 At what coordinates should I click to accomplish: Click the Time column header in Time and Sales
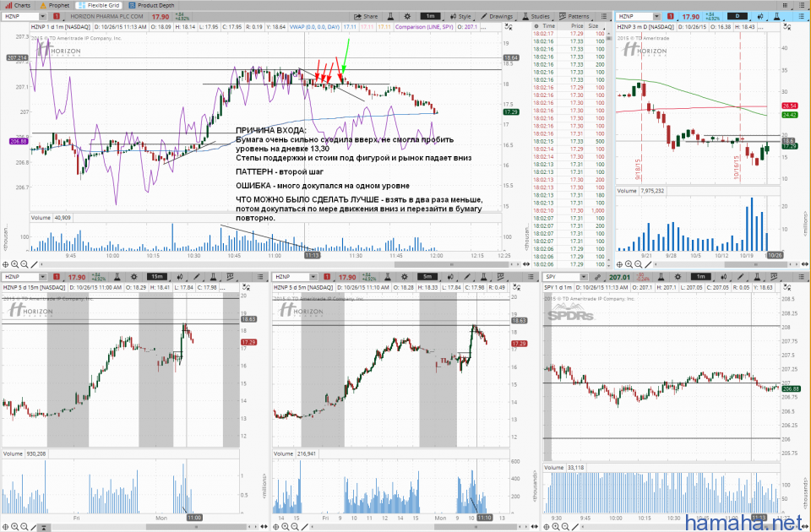pyautogui.click(x=549, y=26)
